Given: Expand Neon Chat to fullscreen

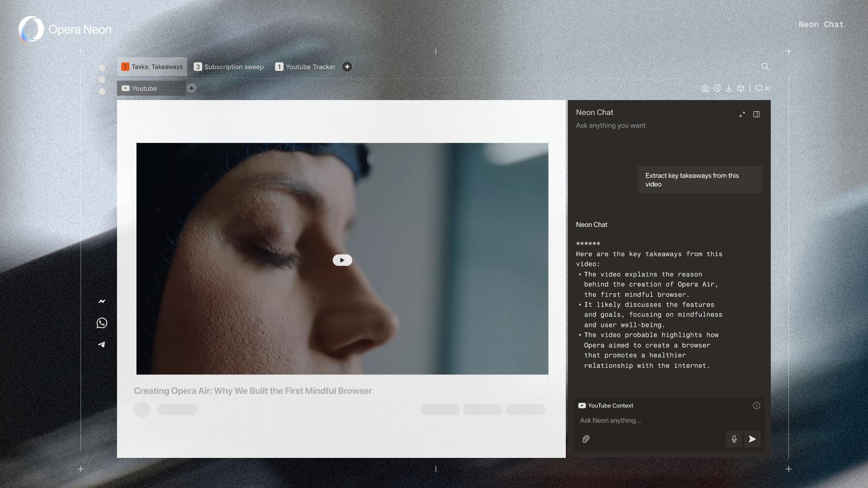Looking at the screenshot, I should (742, 114).
